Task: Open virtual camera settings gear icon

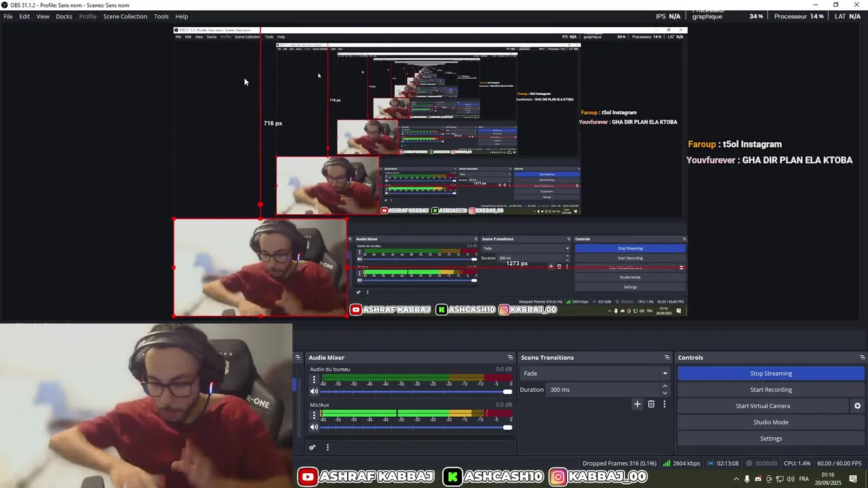Action: (x=857, y=406)
